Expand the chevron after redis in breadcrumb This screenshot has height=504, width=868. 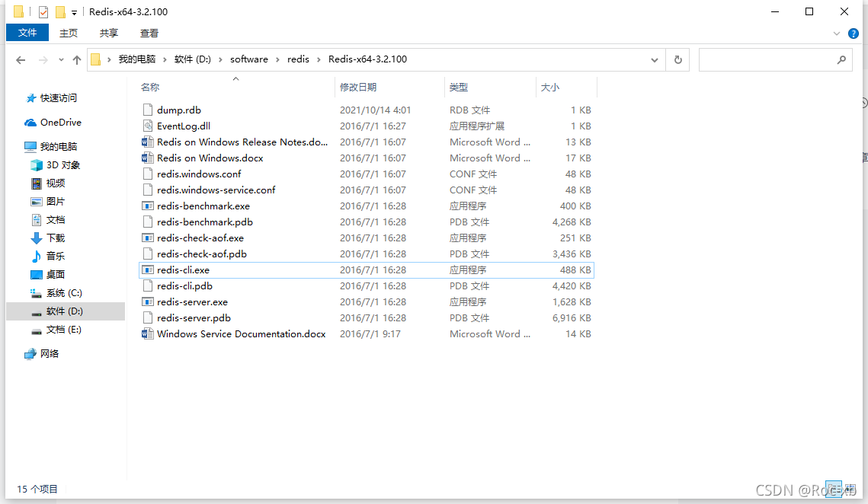[319, 59]
